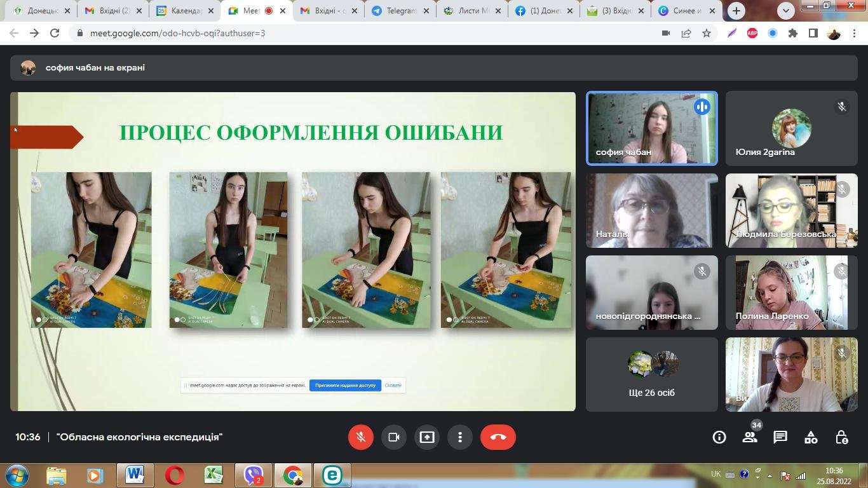This screenshot has width=868, height=488.
Task: Click presenter avatar beside 'софия чабан на екрані'
Action: tap(28, 68)
